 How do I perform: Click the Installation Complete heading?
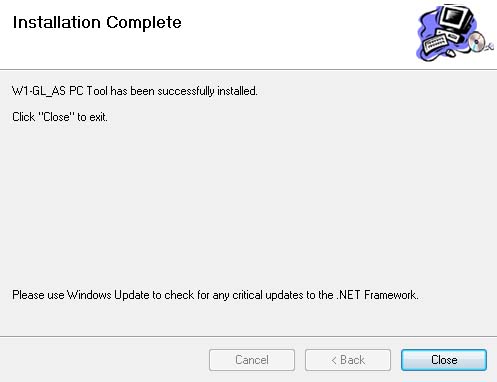(x=97, y=23)
